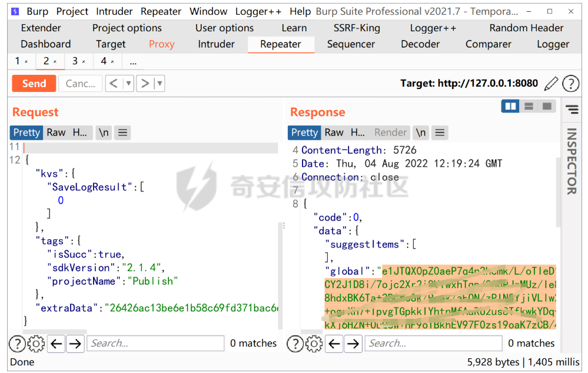Image resolution: width=588 pixels, height=373 pixels.
Task: Switch to the Comparer tab
Action: coord(489,44)
